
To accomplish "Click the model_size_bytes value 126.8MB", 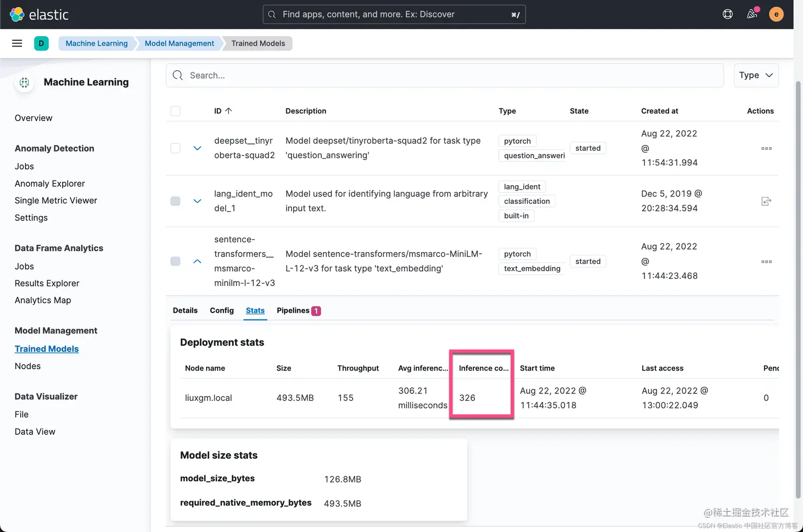I will [343, 479].
